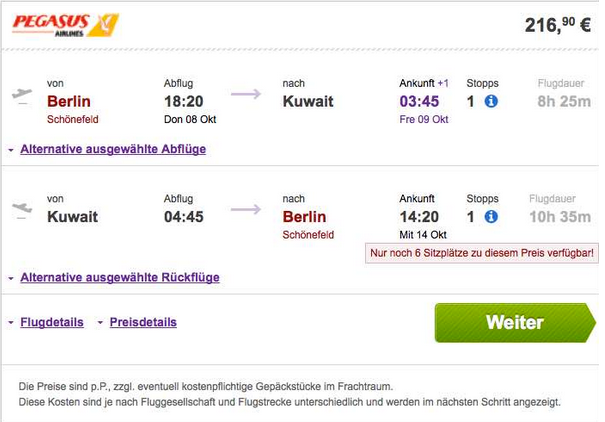Click the return arrival time 14:20
This screenshot has height=422, width=605.
pos(419,217)
